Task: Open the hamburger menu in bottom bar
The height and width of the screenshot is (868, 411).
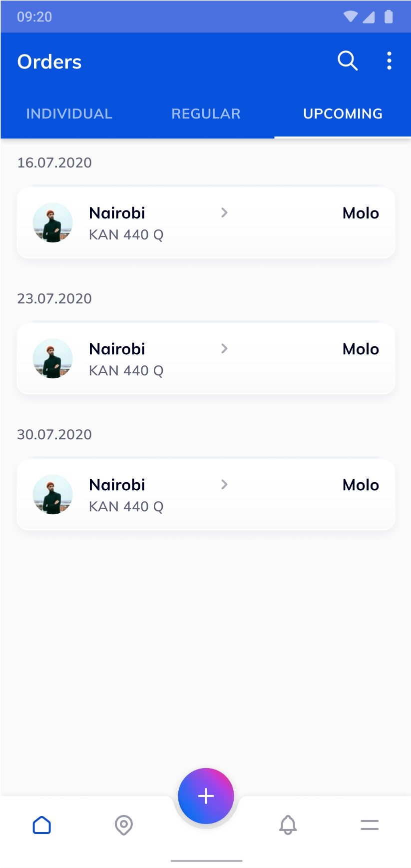Action: coord(370,825)
